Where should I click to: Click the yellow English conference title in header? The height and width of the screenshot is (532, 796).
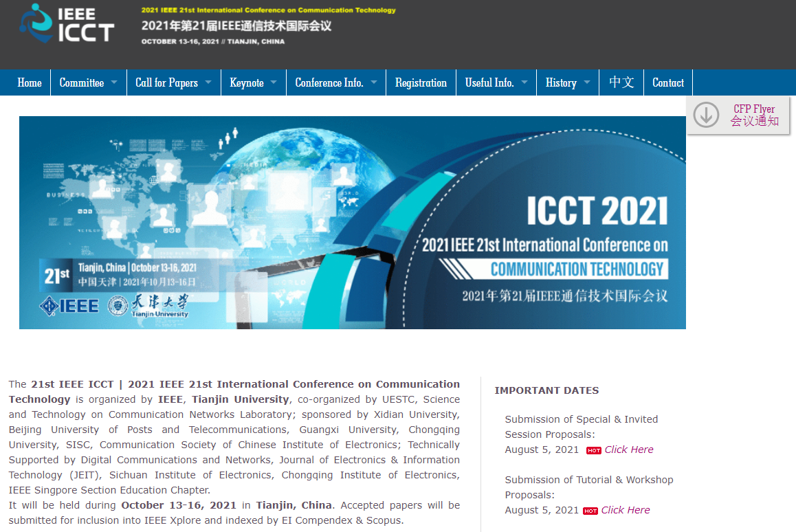[x=269, y=10]
